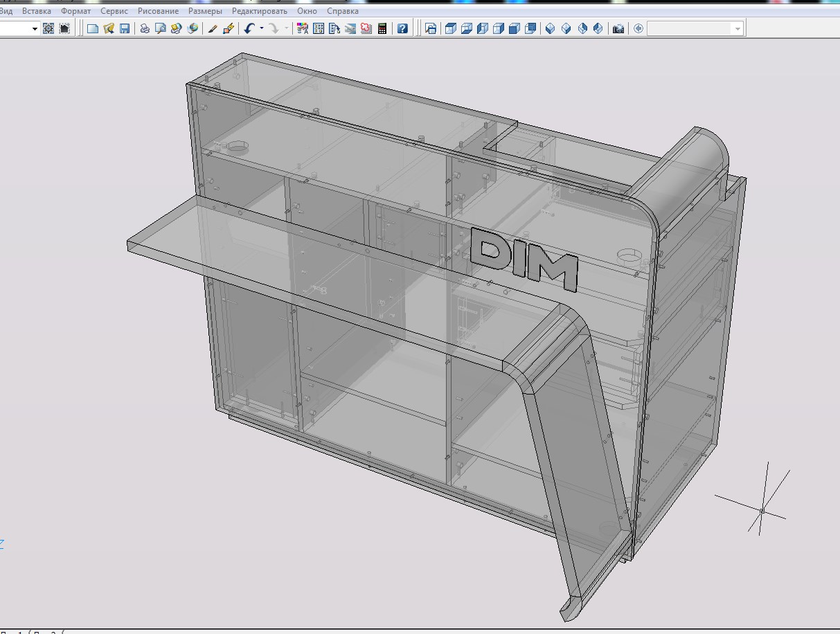Open the empty view combo box at toolbar right

[695, 28]
